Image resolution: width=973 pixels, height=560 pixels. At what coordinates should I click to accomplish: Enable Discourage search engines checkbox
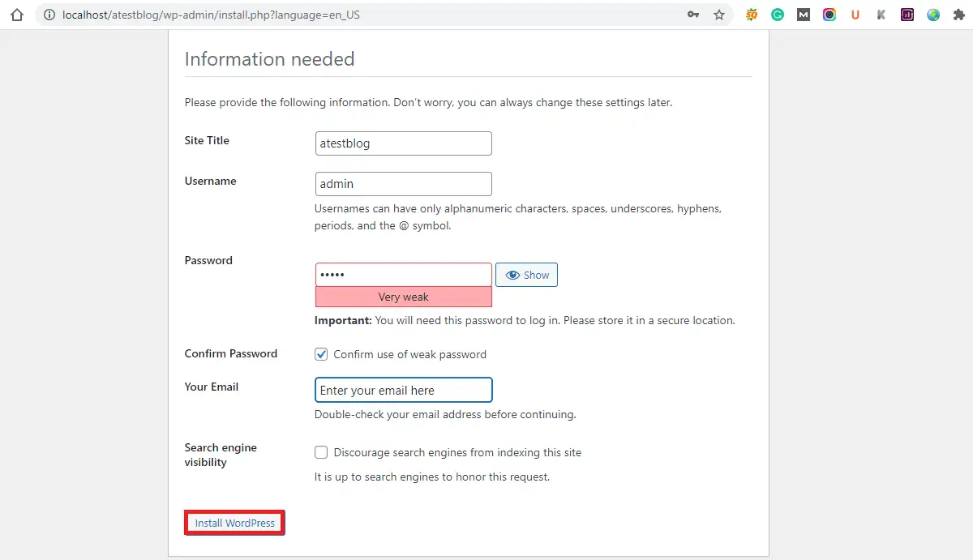321,452
